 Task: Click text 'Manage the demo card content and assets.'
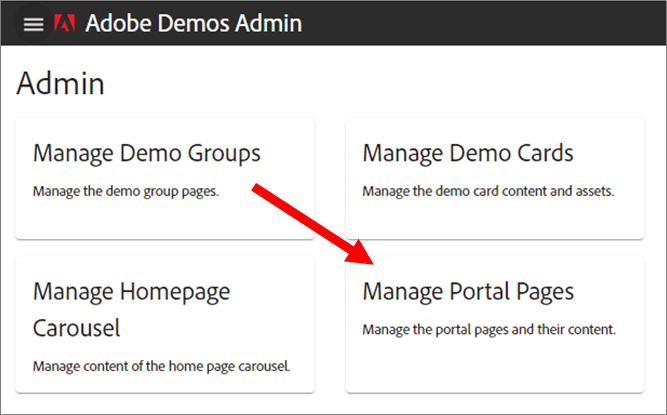[x=488, y=191]
